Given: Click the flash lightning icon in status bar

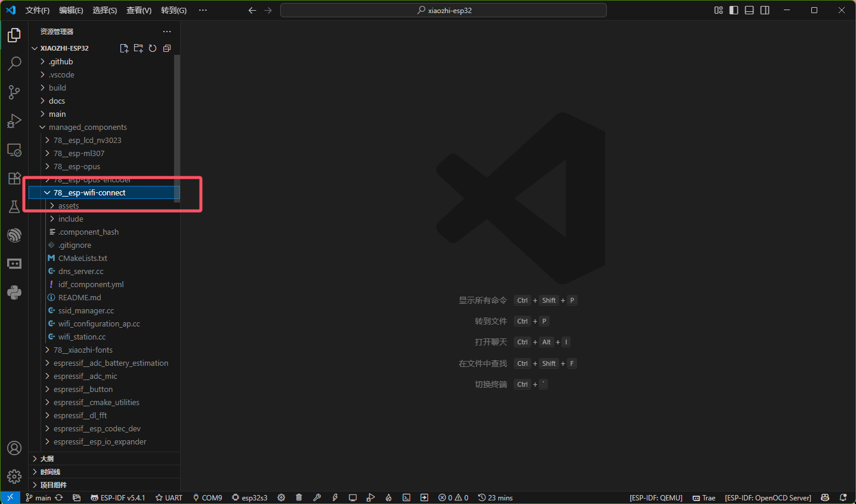Looking at the screenshot, I should [x=335, y=497].
